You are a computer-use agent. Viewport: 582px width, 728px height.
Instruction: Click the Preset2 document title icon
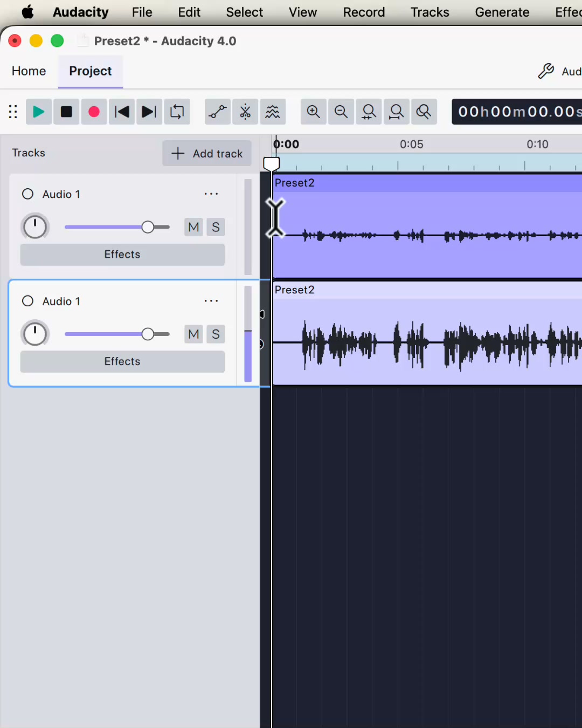pos(82,40)
